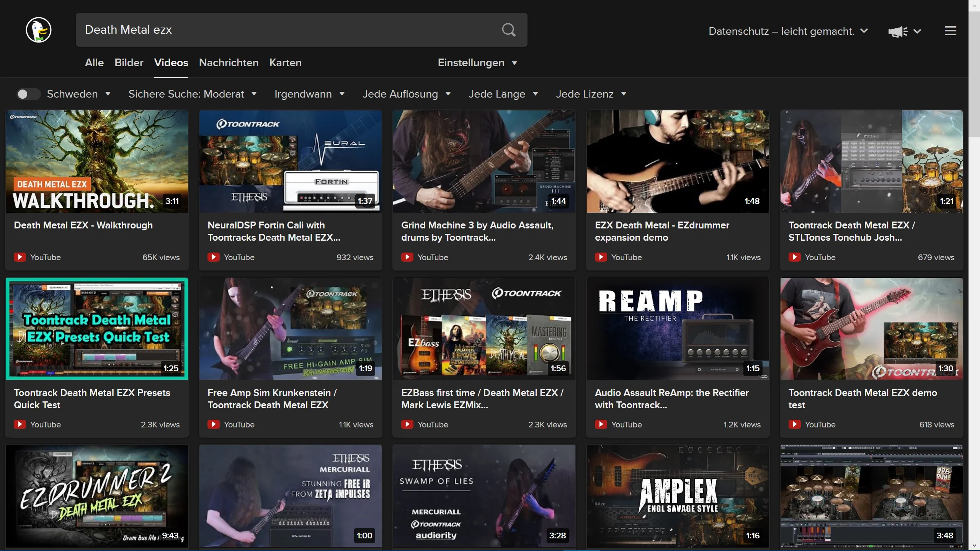Open the Karten tab
Image resolution: width=980 pixels, height=551 pixels.
286,63
